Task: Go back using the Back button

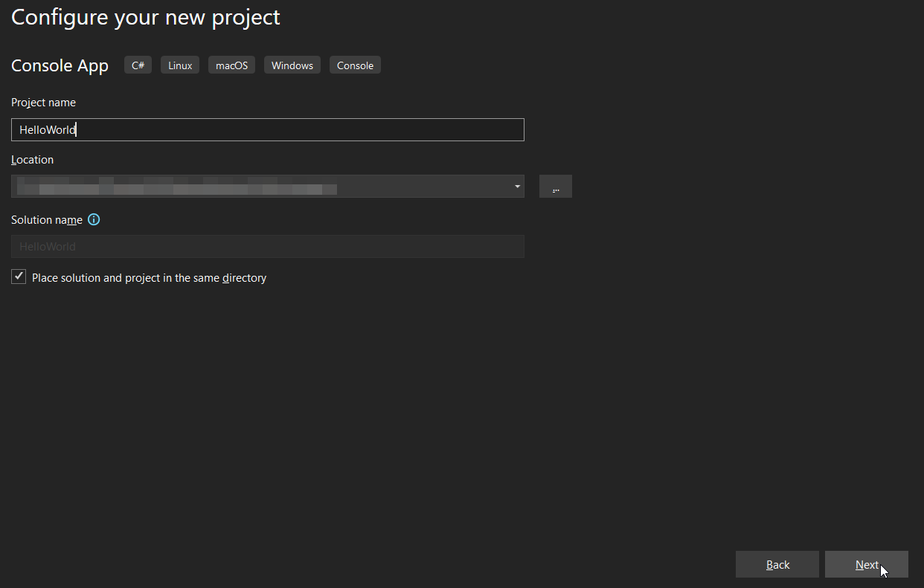Action: point(777,564)
